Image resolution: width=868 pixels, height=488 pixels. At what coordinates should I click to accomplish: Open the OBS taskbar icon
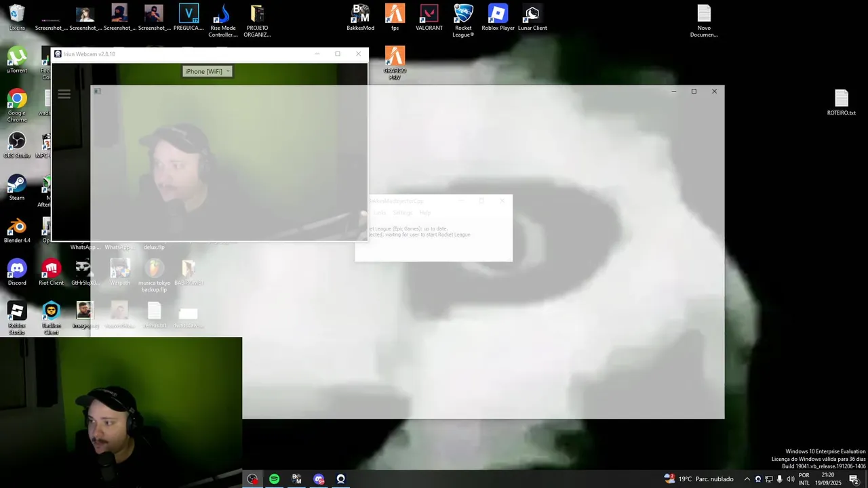(252, 479)
